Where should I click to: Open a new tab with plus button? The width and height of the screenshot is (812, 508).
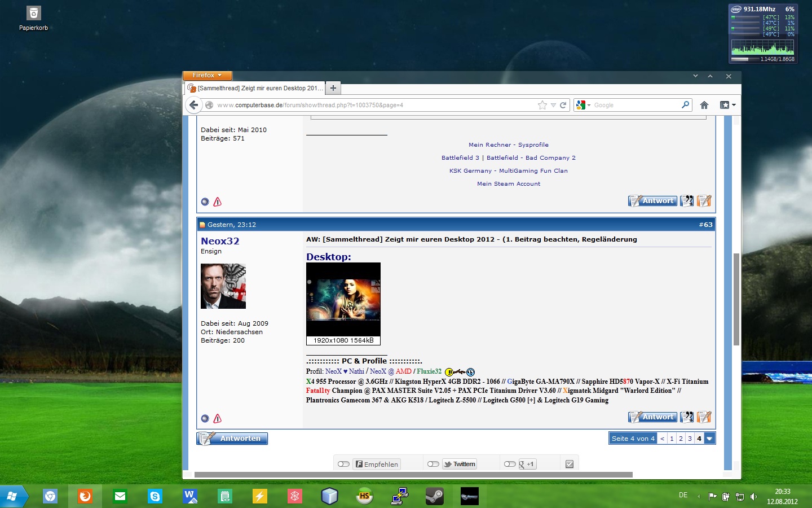[x=333, y=88]
